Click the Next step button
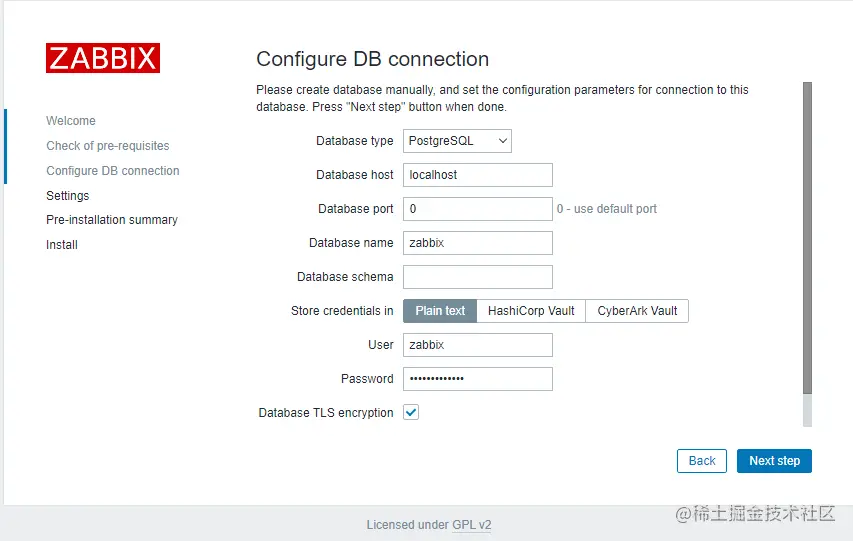Image resolution: width=853 pixels, height=541 pixels. coord(774,461)
